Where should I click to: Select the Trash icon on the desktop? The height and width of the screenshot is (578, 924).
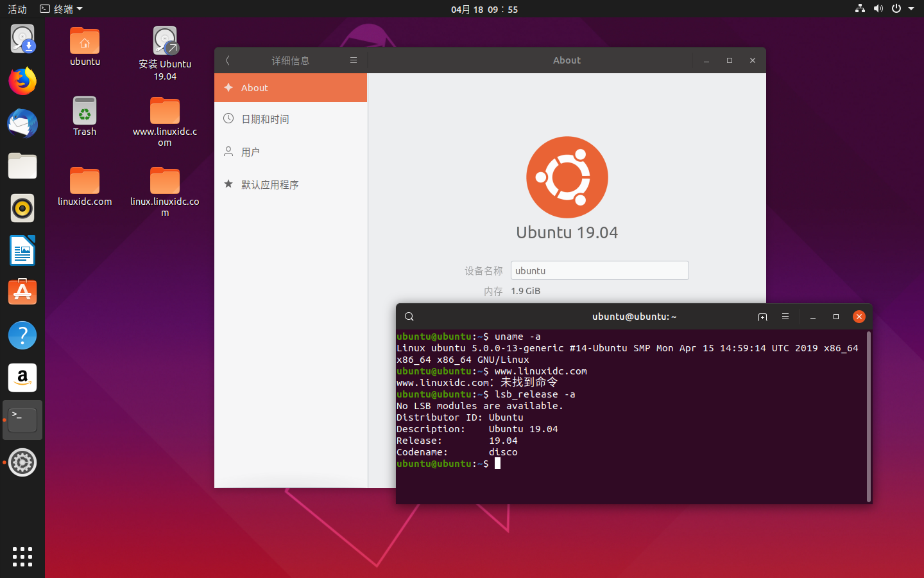(x=85, y=116)
